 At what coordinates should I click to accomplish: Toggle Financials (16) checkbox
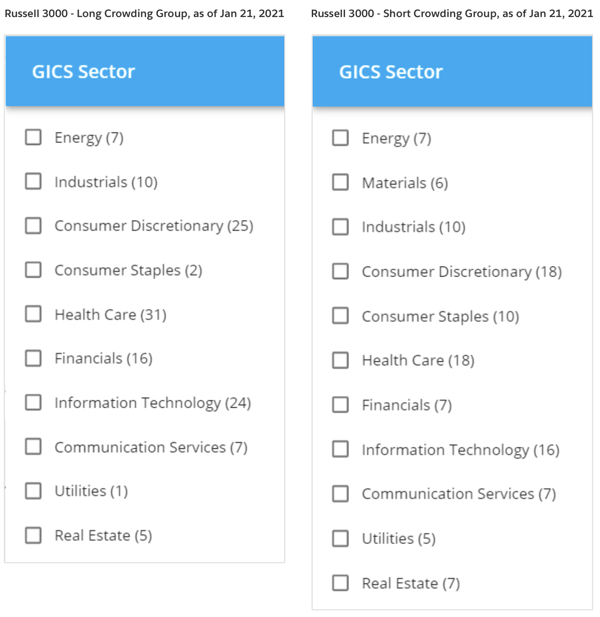pos(33,358)
